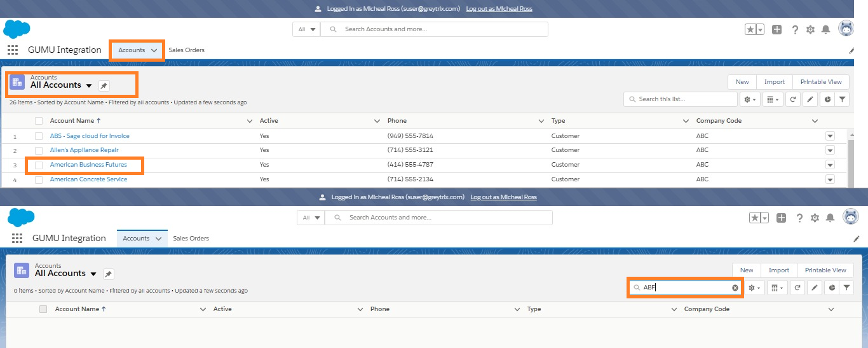
Task: Open the Help question mark in 26-items view
Action: pyautogui.click(x=795, y=29)
